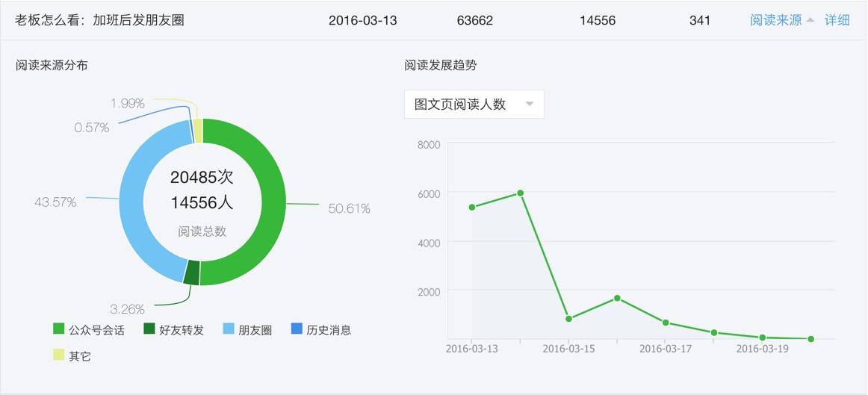Image resolution: width=868 pixels, height=395 pixels.
Task: Click the trend point at 2016-03-15
Action: 568,319
